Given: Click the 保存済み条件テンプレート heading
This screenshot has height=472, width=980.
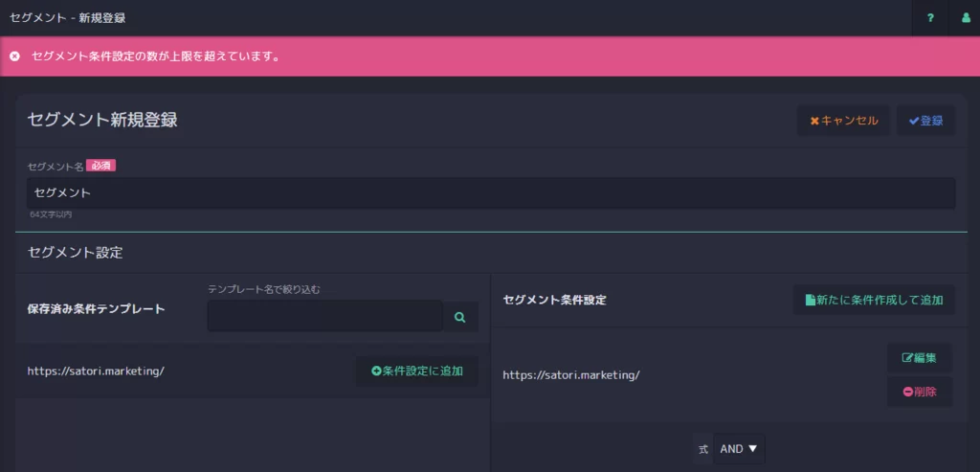Looking at the screenshot, I should (96, 309).
